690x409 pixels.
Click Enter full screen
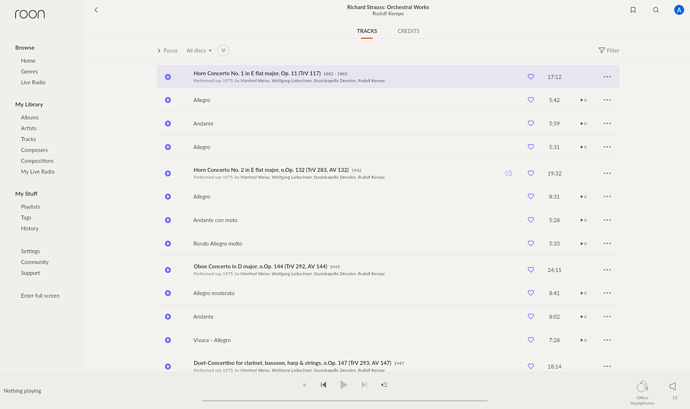pyautogui.click(x=40, y=296)
